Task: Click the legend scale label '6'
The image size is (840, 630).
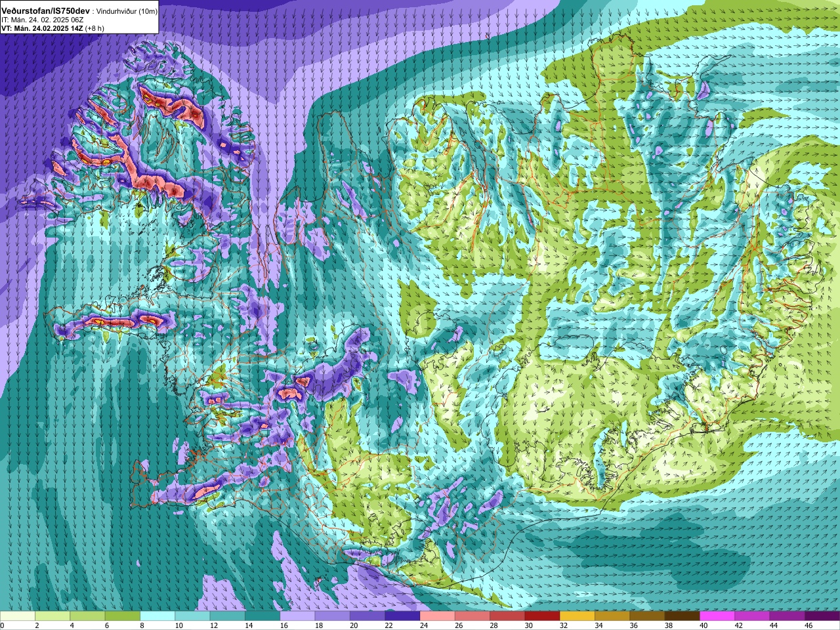Action: pyautogui.click(x=106, y=626)
